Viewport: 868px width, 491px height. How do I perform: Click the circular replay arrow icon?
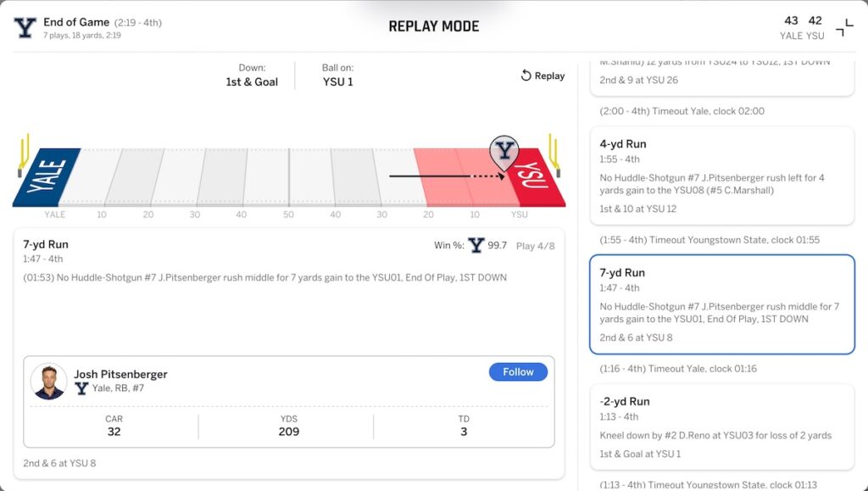(x=526, y=75)
